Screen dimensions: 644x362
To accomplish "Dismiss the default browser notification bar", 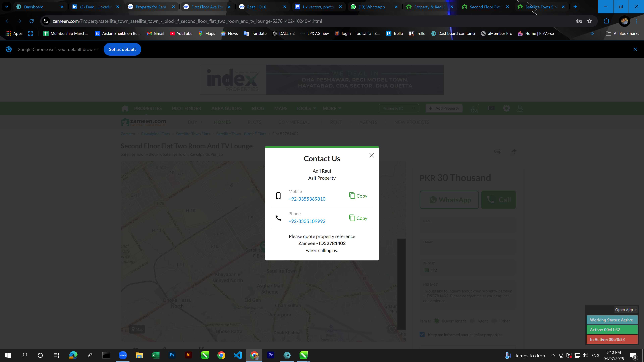I will (x=635, y=49).
